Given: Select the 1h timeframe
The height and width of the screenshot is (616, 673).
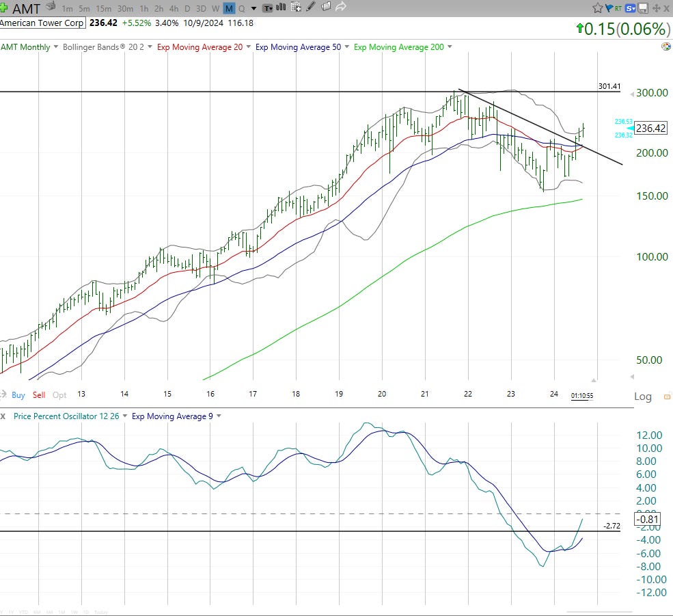Looking at the screenshot, I should [143, 9].
